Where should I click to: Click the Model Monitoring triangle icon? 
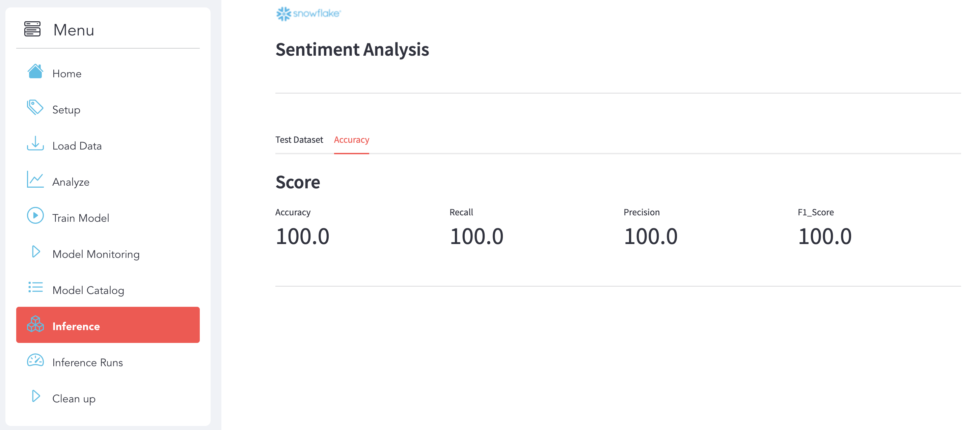[x=36, y=251]
